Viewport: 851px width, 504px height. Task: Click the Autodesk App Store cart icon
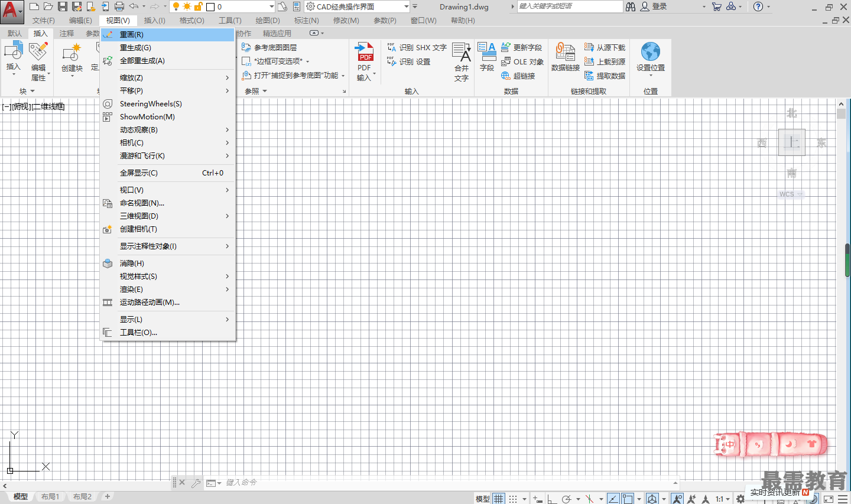(x=717, y=6)
